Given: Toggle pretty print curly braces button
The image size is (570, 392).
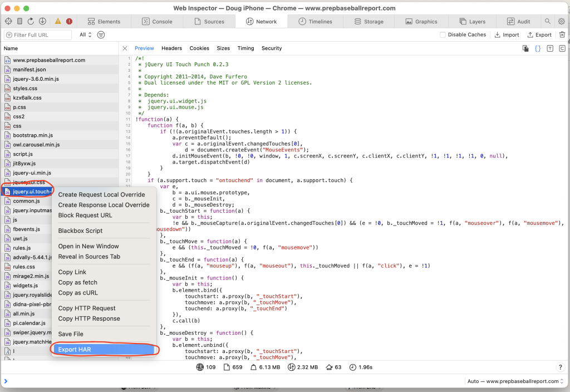Looking at the screenshot, I should click(x=538, y=48).
